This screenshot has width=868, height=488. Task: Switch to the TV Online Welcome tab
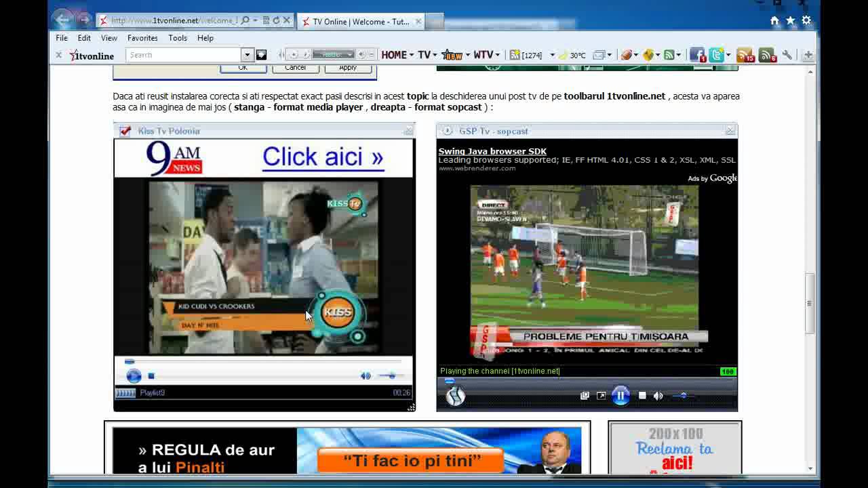click(x=362, y=21)
